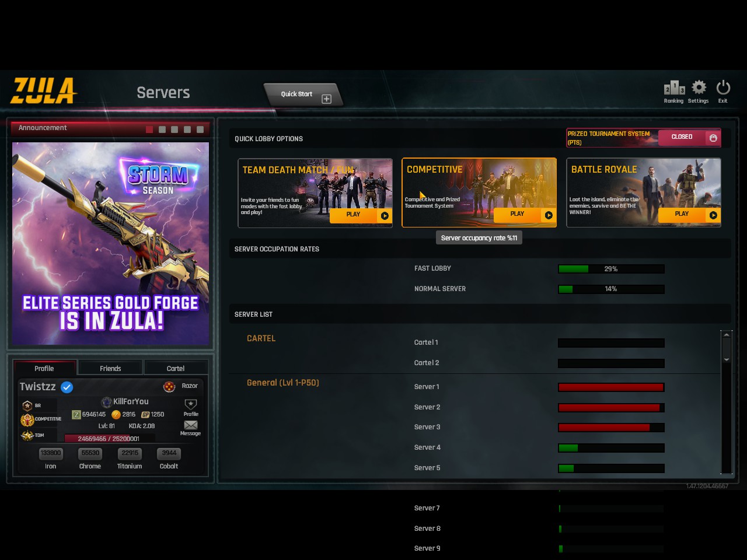Click server list scrollbar up arrow
The height and width of the screenshot is (560, 747).
727,335
